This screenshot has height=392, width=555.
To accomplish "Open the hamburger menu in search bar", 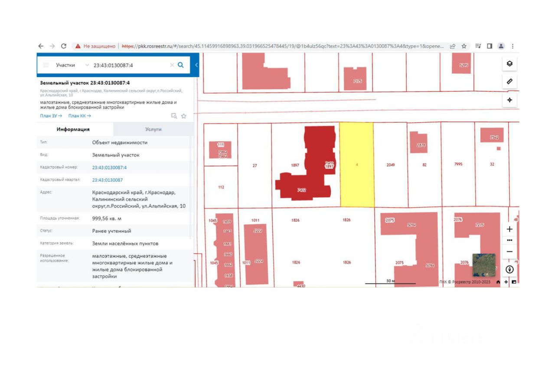I will (46, 65).
